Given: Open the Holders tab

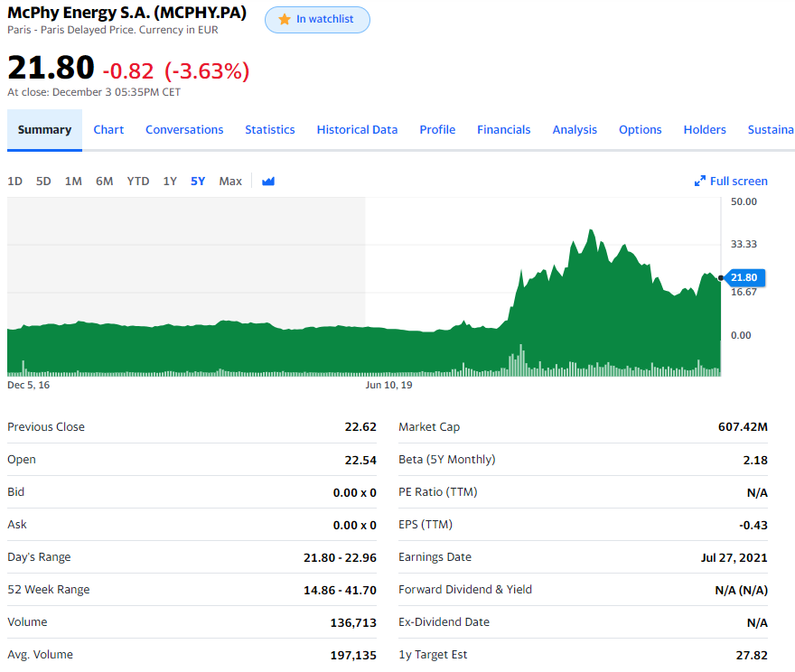Looking at the screenshot, I should 705,130.
